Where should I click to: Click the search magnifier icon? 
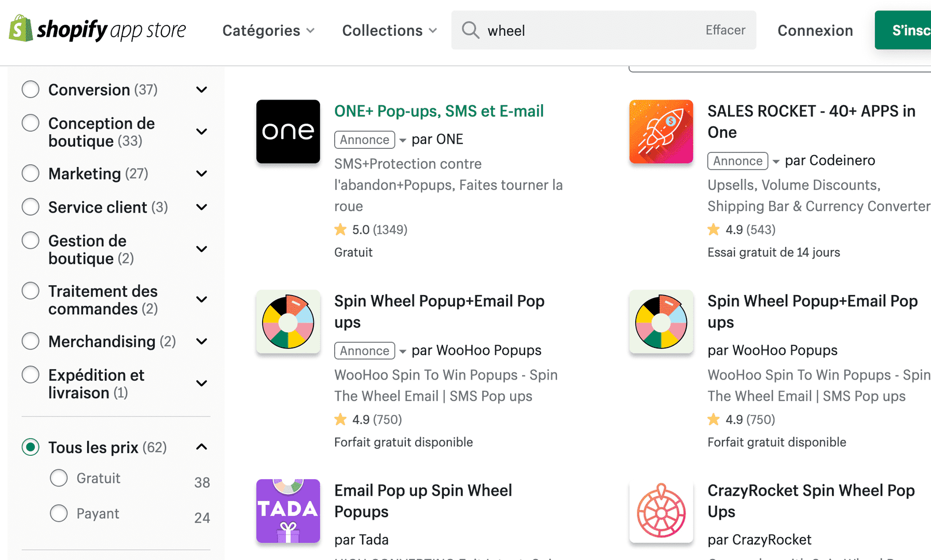point(470,30)
